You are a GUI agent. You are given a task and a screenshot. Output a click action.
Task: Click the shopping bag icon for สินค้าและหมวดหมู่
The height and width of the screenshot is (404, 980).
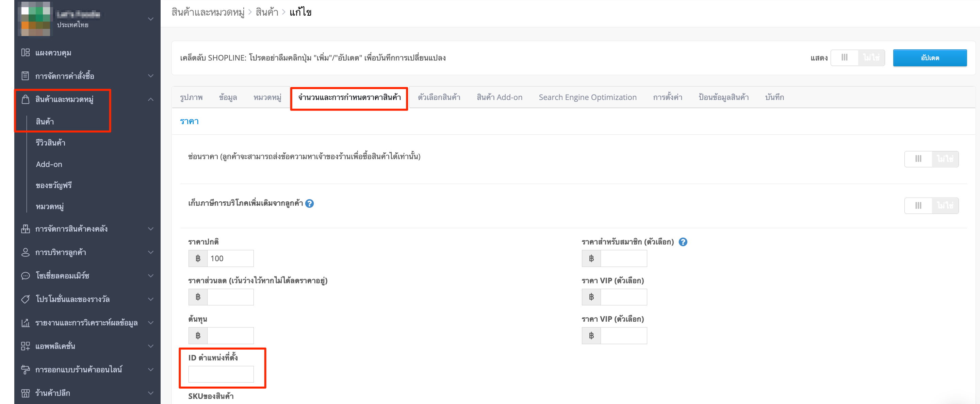click(26, 99)
